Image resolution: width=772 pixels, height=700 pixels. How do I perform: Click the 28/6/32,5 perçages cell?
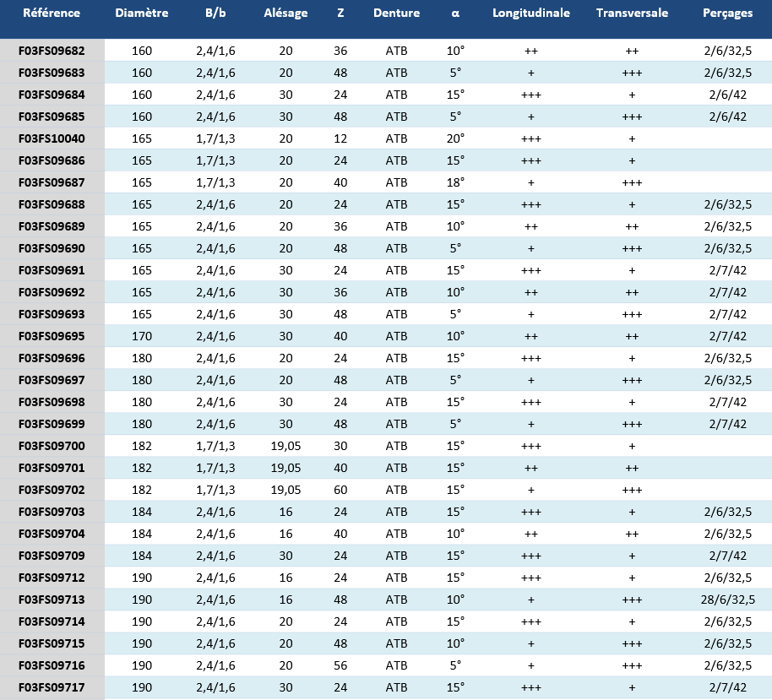(728, 600)
